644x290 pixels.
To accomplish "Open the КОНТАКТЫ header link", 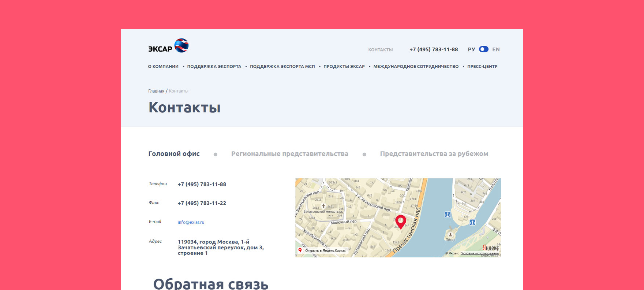I will point(380,50).
